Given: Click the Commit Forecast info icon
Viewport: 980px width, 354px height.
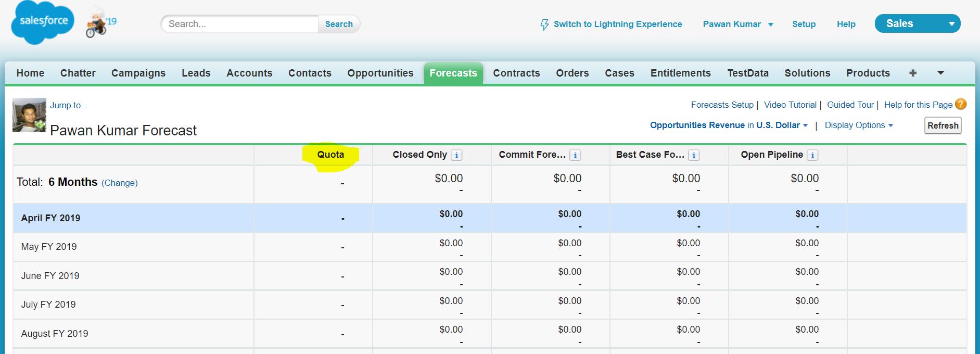Looking at the screenshot, I should (x=575, y=155).
